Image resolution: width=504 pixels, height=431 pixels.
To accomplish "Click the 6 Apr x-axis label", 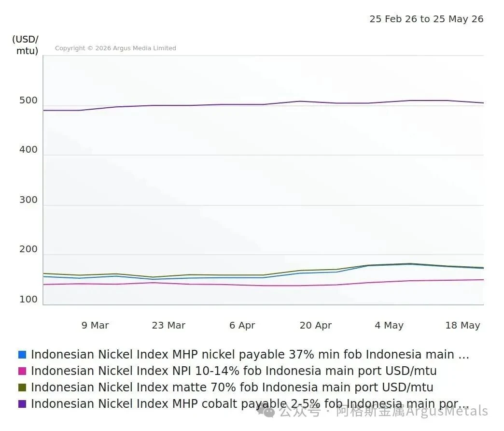I will click(x=242, y=326).
